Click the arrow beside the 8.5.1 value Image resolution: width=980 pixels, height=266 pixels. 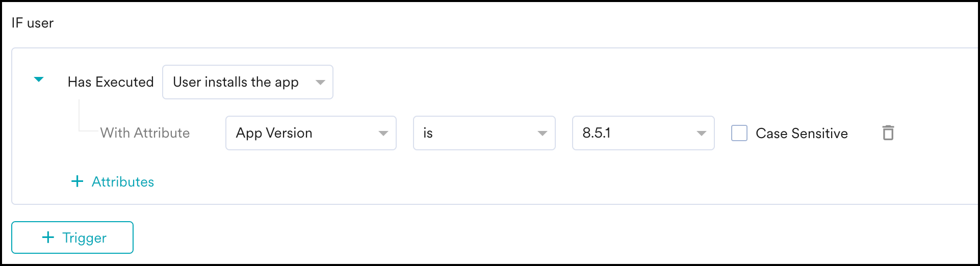[702, 134]
